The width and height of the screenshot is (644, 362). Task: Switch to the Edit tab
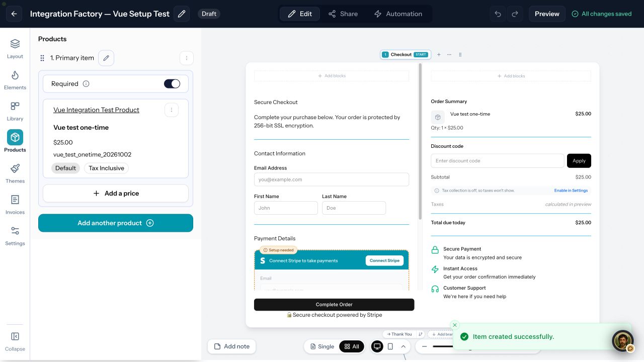(x=300, y=14)
